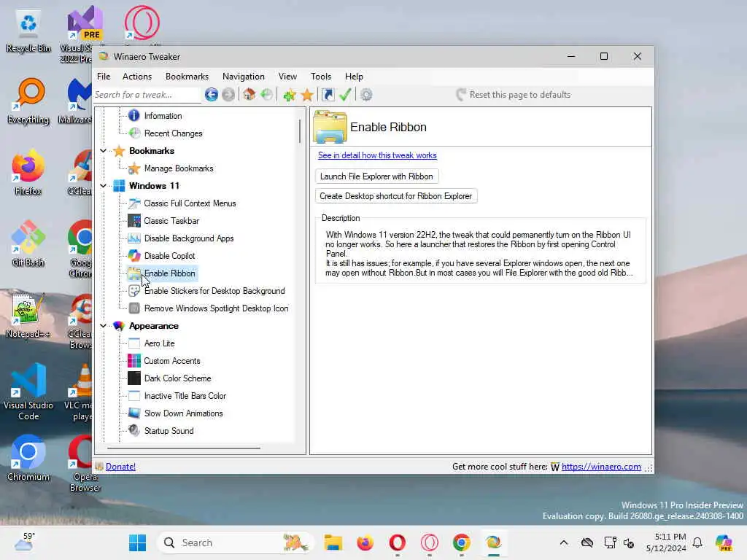Viewport: 747px width, 560px height.
Task: Open Copilot preview icon in taskbar
Action: point(724,542)
